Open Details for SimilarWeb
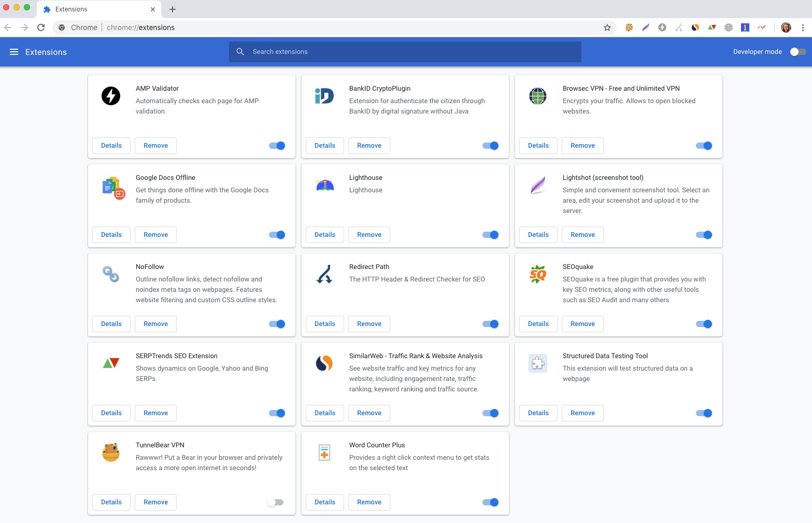Image resolution: width=812 pixels, height=523 pixels. 325,413
